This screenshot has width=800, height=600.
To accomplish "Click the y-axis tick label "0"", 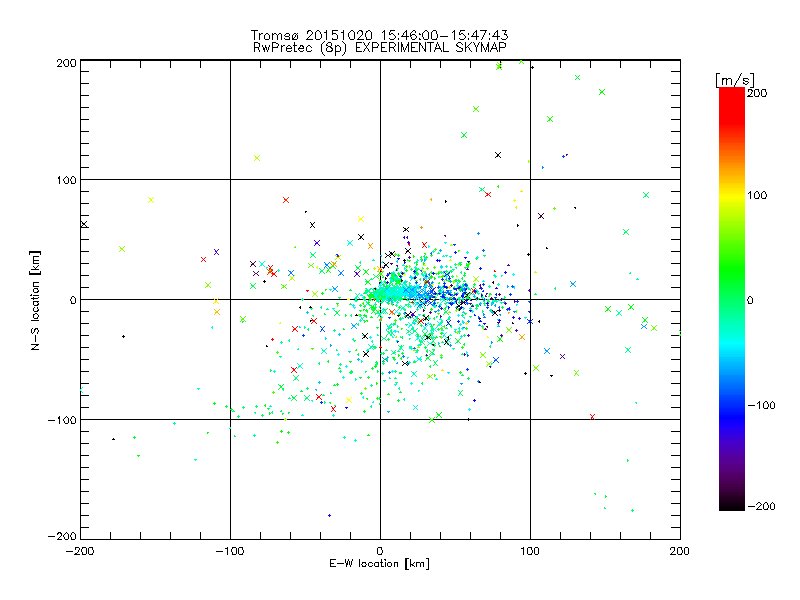I will point(73,300).
